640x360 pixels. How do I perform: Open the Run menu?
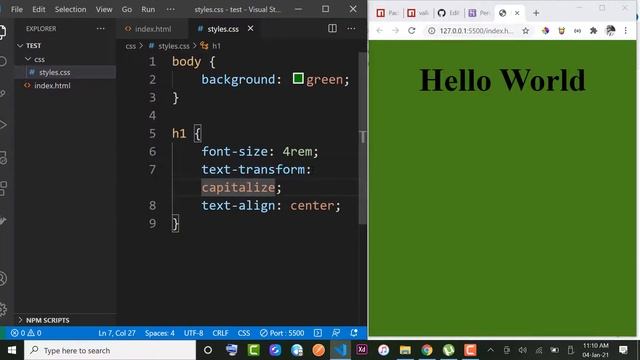(148, 9)
